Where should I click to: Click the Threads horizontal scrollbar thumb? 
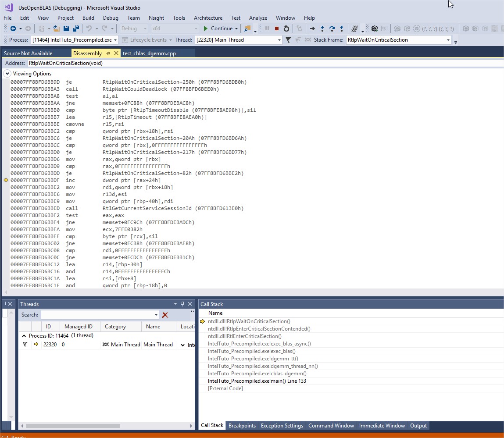[x=73, y=426]
